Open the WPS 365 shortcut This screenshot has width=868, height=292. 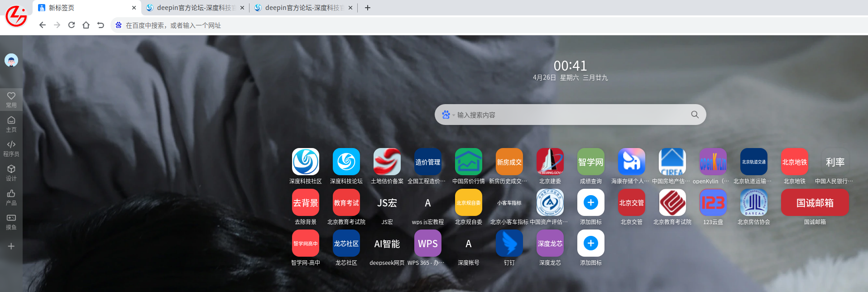pyautogui.click(x=428, y=243)
